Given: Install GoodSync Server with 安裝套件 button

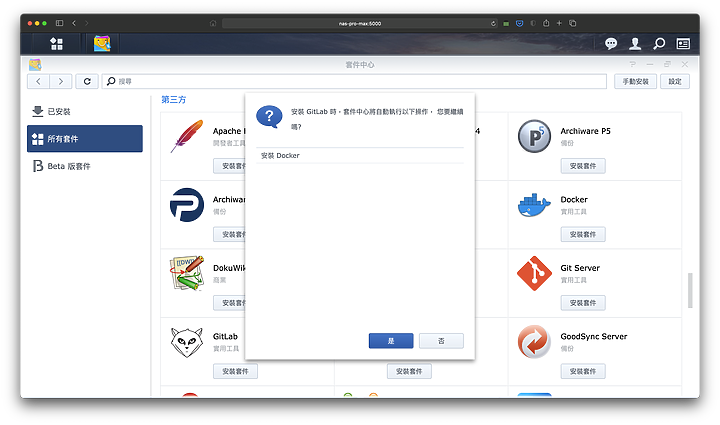Looking at the screenshot, I should 583,371.
